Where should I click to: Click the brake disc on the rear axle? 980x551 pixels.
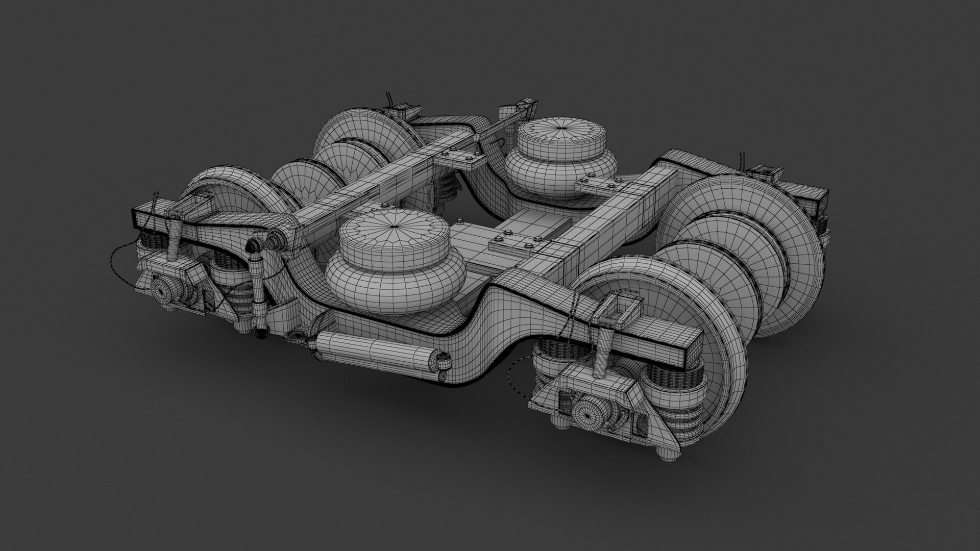(x=306, y=179)
